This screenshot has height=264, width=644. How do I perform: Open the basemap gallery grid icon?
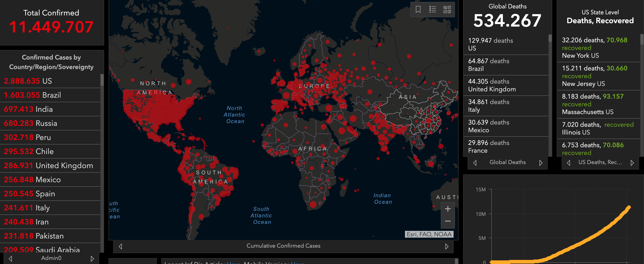click(x=447, y=10)
